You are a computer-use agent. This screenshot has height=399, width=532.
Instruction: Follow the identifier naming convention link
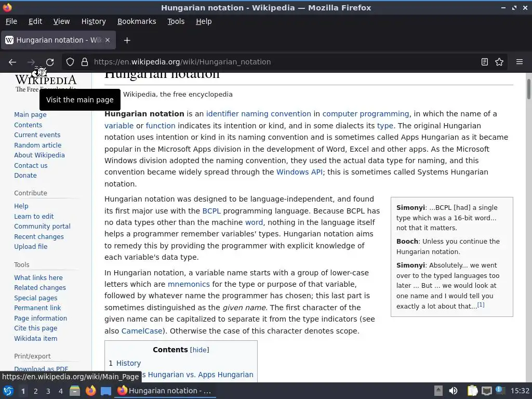click(259, 114)
